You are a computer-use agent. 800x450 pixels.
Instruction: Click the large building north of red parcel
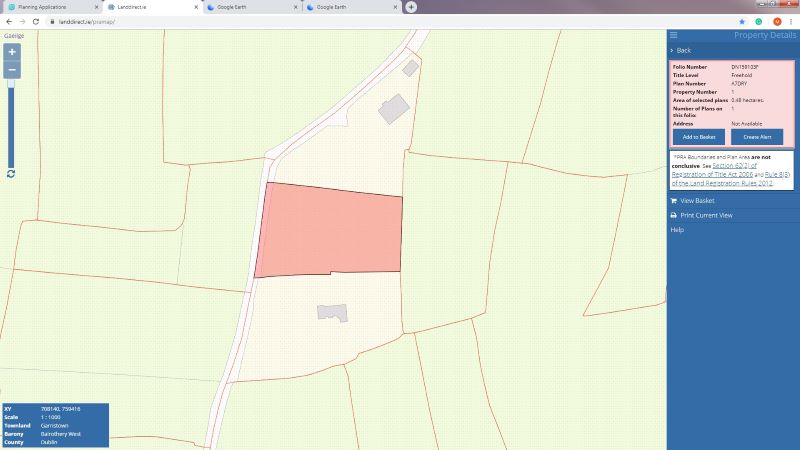pos(393,109)
